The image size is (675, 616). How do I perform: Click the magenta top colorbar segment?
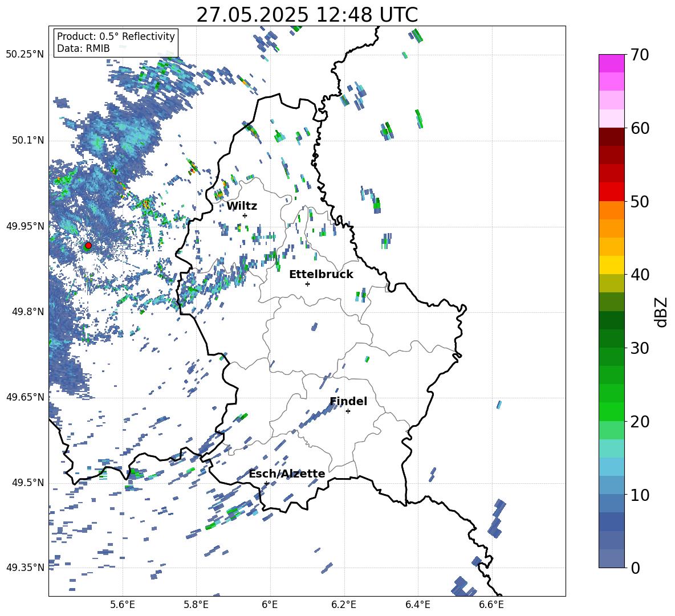coord(611,64)
